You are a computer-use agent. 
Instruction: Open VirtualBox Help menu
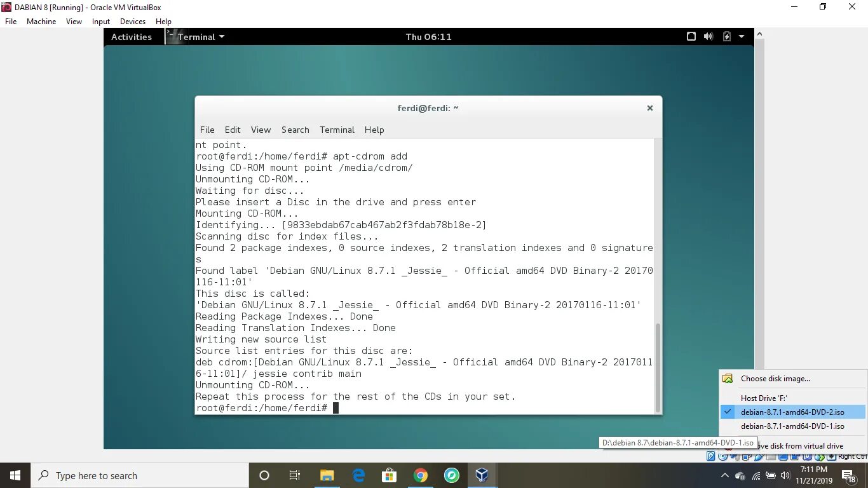pos(164,21)
